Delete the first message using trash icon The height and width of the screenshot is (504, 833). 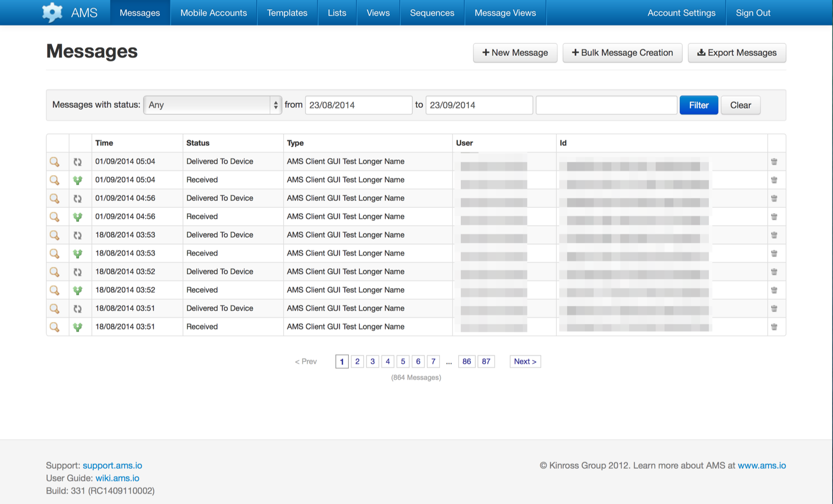tap(774, 162)
